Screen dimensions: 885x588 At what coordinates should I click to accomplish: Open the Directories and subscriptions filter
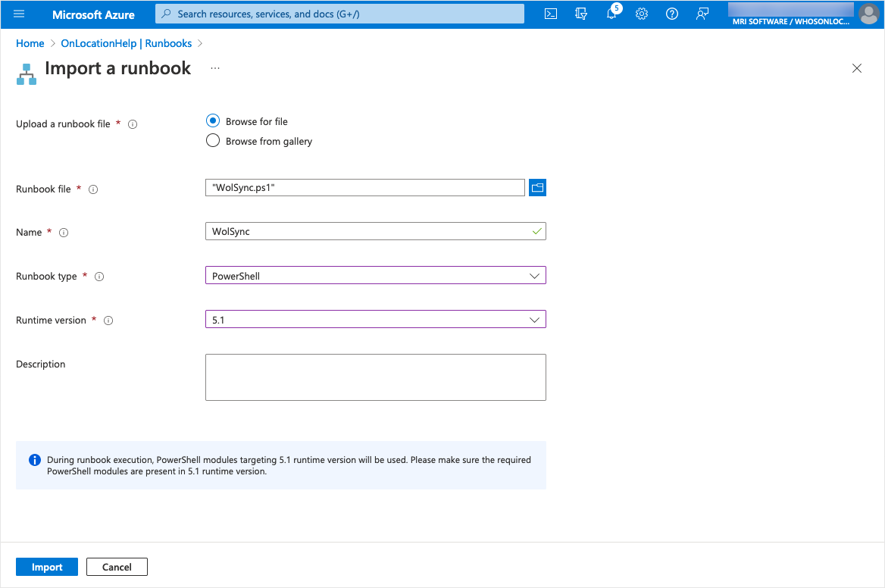pos(581,14)
